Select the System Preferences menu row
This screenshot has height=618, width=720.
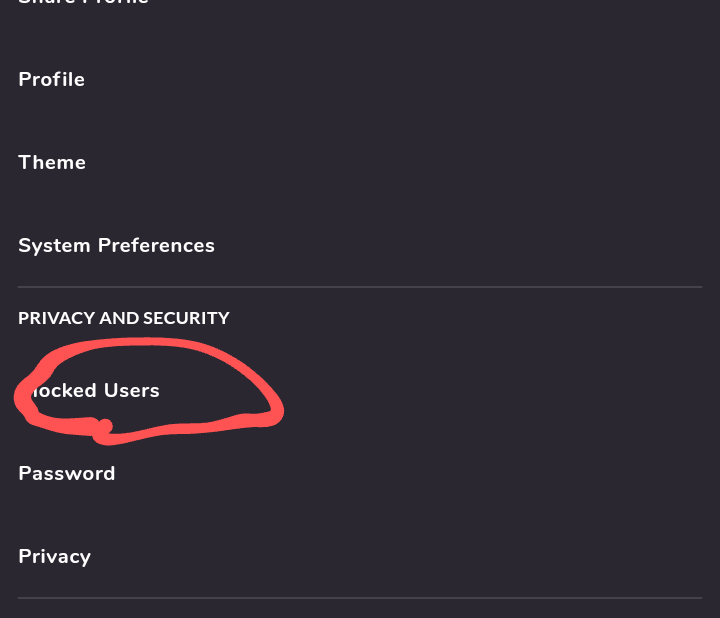click(116, 246)
